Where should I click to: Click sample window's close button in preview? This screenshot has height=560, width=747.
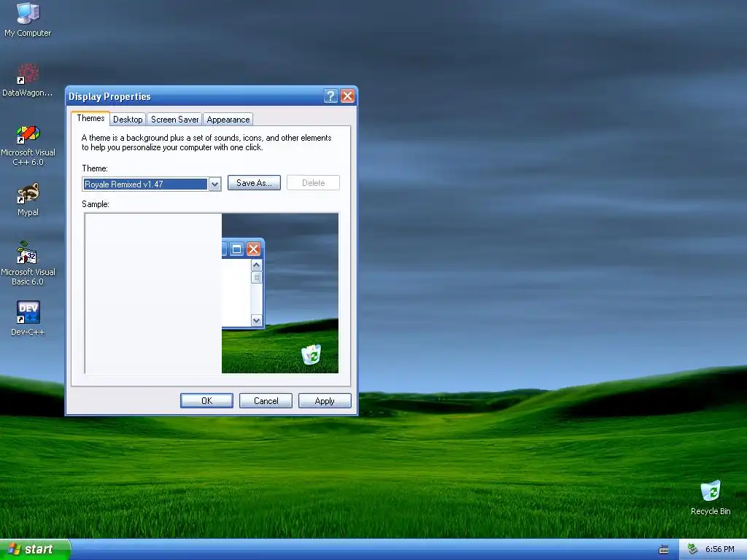[253, 249]
